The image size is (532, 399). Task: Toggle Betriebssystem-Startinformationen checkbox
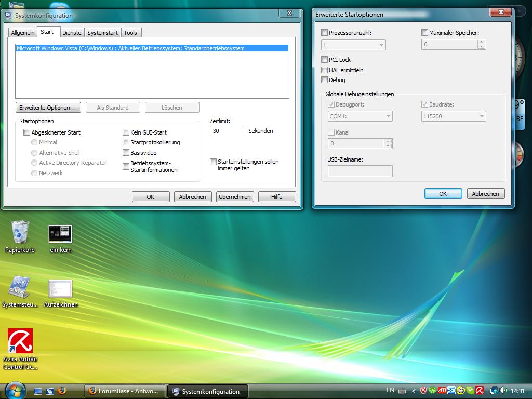pyautogui.click(x=126, y=166)
